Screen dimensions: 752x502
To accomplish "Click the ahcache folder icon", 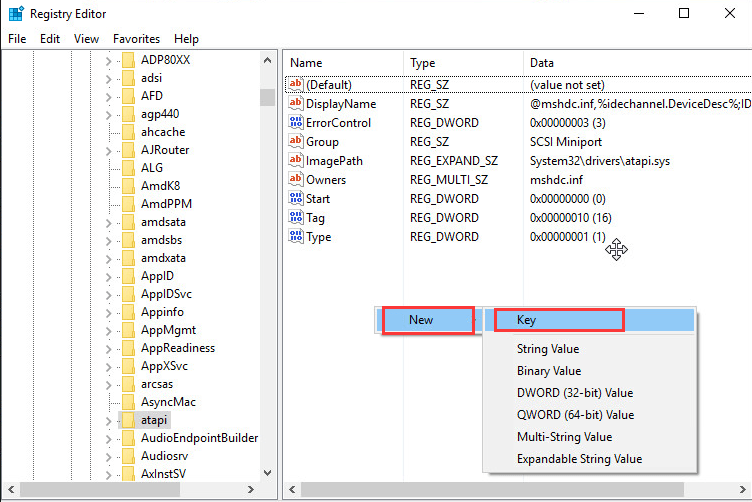I will (x=128, y=132).
